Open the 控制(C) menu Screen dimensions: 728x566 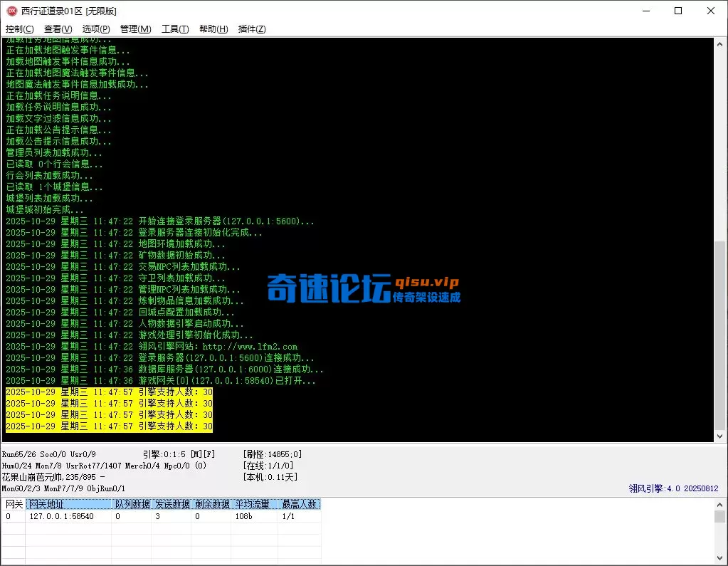tap(19, 28)
